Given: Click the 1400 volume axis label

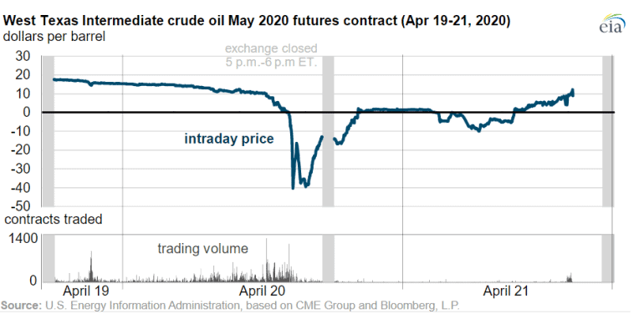Looking at the screenshot, I should point(23,238).
